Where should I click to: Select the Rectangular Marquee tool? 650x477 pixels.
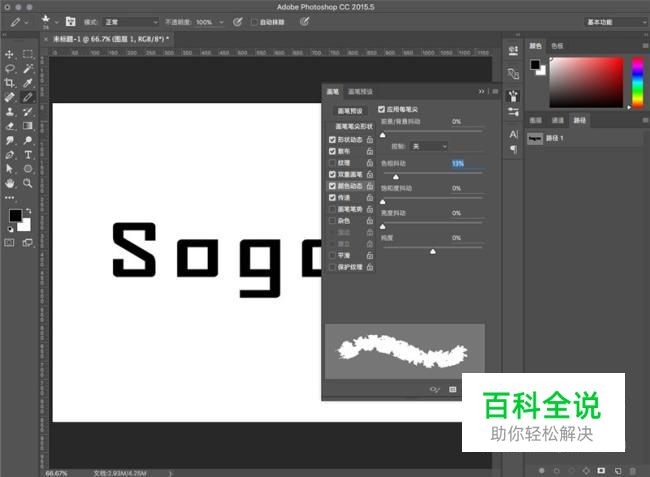tap(28, 54)
